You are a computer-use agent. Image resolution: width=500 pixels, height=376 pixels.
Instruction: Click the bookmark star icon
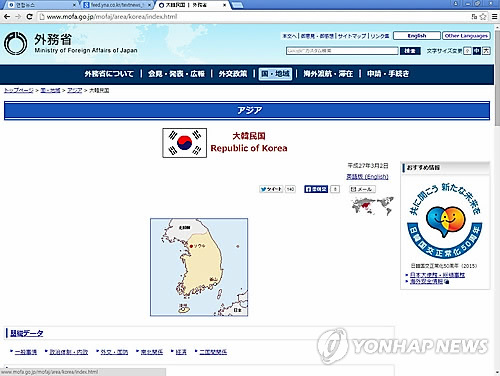(483, 17)
